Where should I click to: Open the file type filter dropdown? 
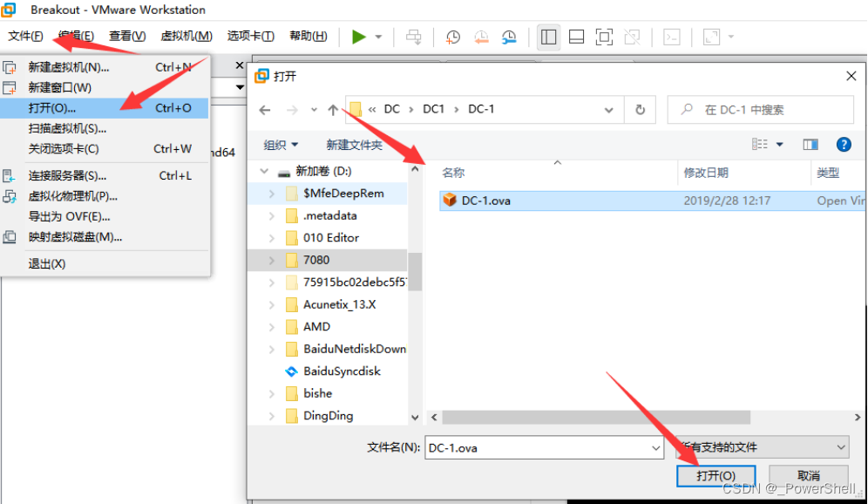pos(763,447)
